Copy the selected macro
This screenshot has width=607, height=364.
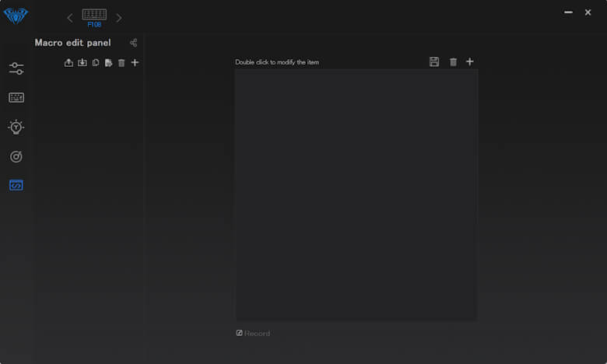click(96, 63)
